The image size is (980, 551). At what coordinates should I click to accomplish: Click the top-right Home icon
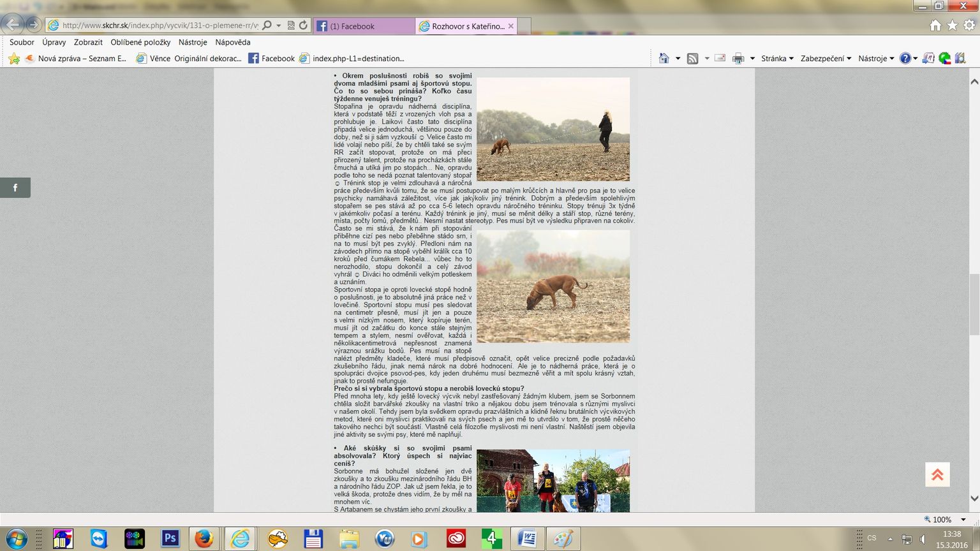935,26
